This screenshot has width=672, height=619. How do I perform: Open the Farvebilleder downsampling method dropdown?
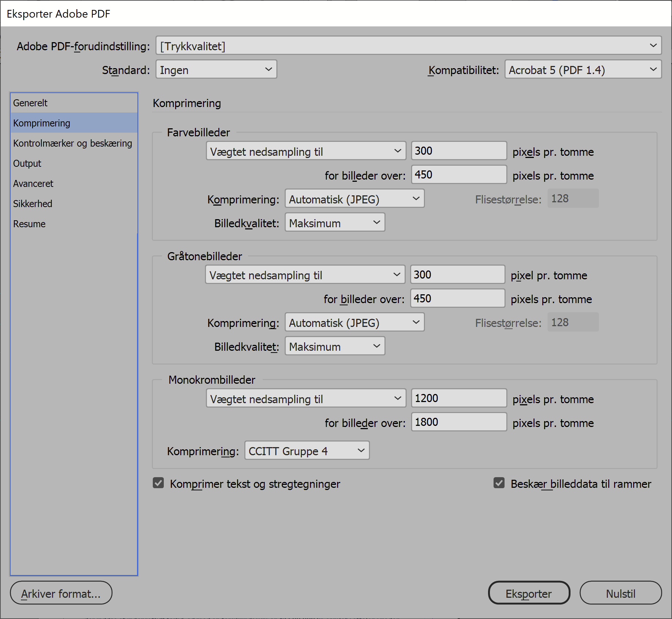pos(306,151)
